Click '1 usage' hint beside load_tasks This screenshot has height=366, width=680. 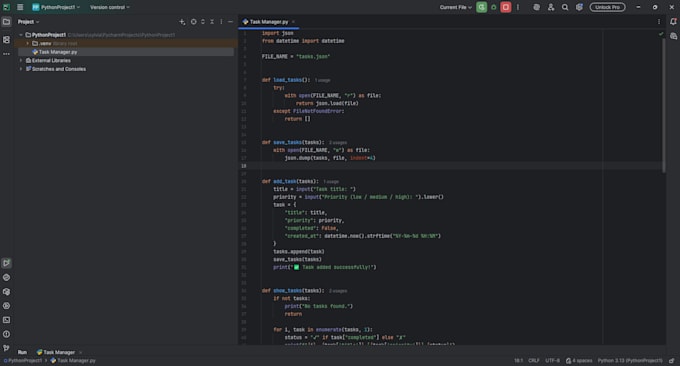(322, 80)
